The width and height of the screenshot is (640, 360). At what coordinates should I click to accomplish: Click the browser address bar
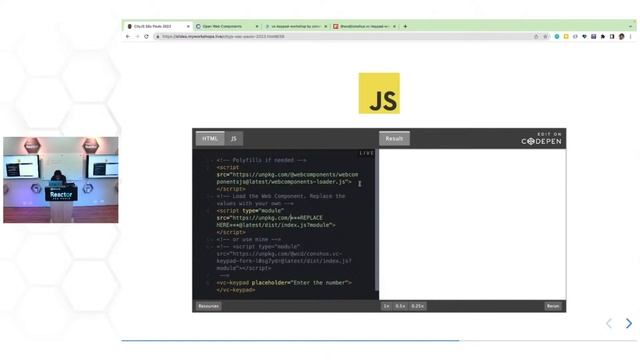[x=343, y=37]
